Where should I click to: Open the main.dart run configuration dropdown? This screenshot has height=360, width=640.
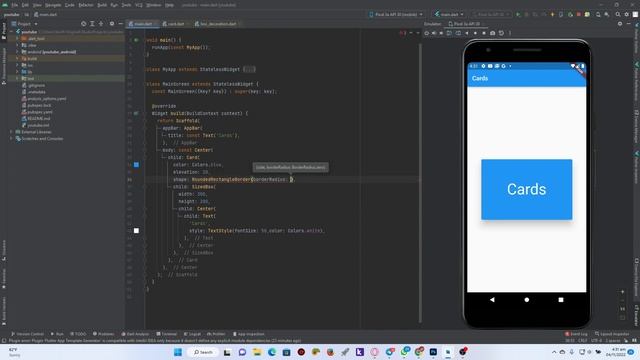449,14
